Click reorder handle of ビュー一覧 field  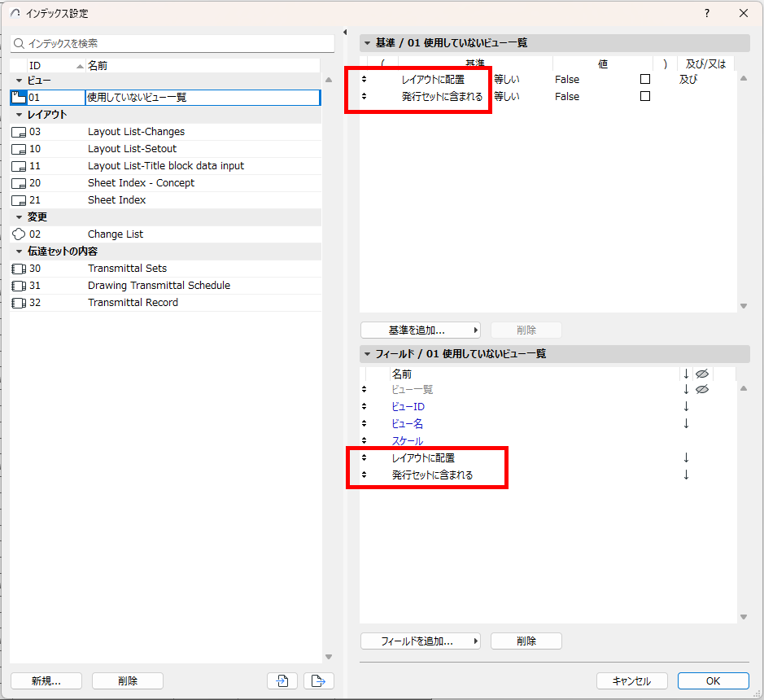click(x=364, y=389)
